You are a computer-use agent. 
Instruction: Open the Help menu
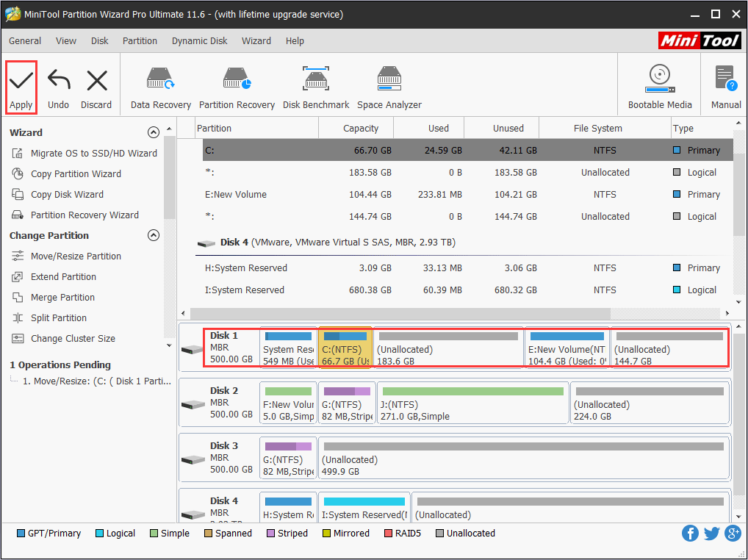295,41
